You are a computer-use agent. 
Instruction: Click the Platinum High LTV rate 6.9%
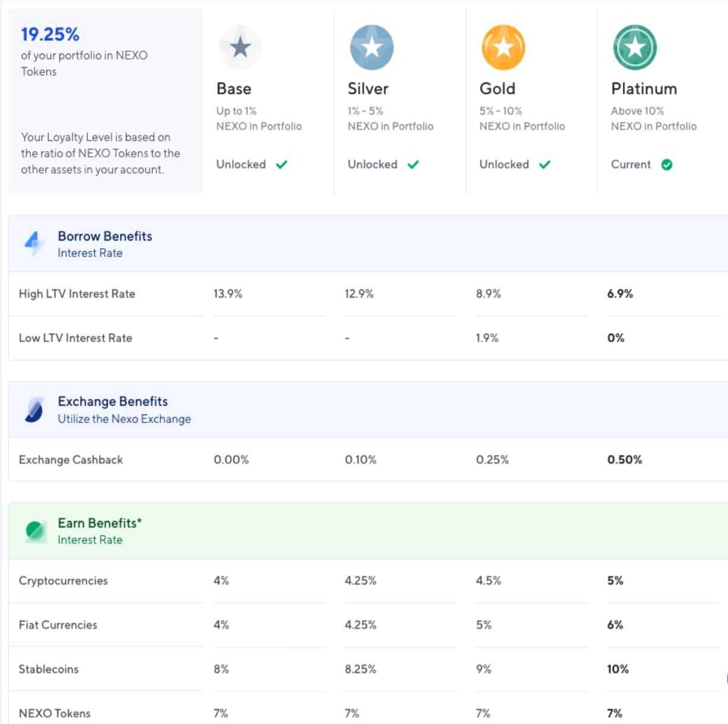point(620,294)
